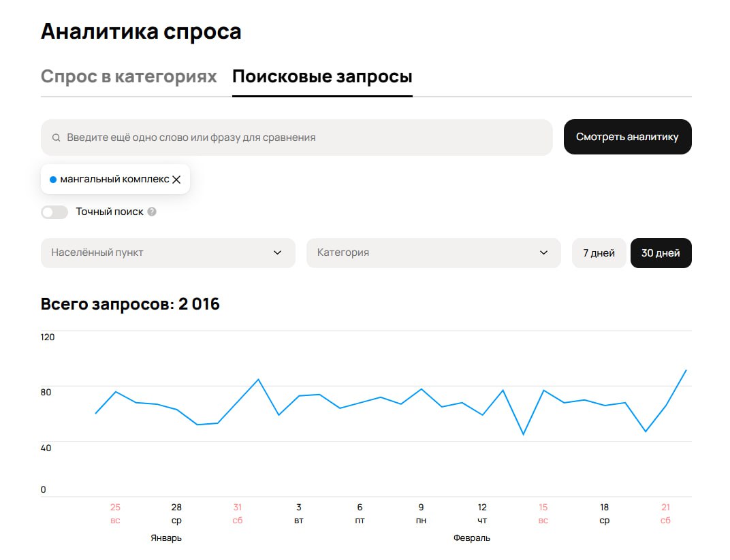Click the 9 пн date label
730x560 pixels.
[x=421, y=514]
